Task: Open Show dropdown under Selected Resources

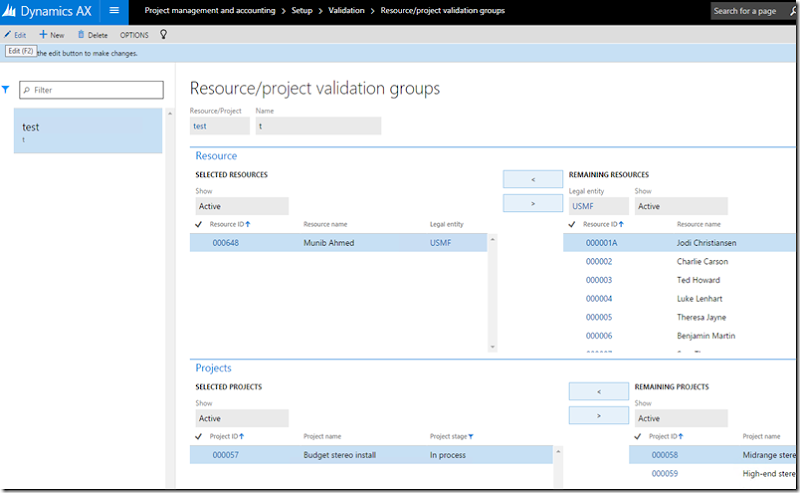Action: click(x=241, y=206)
